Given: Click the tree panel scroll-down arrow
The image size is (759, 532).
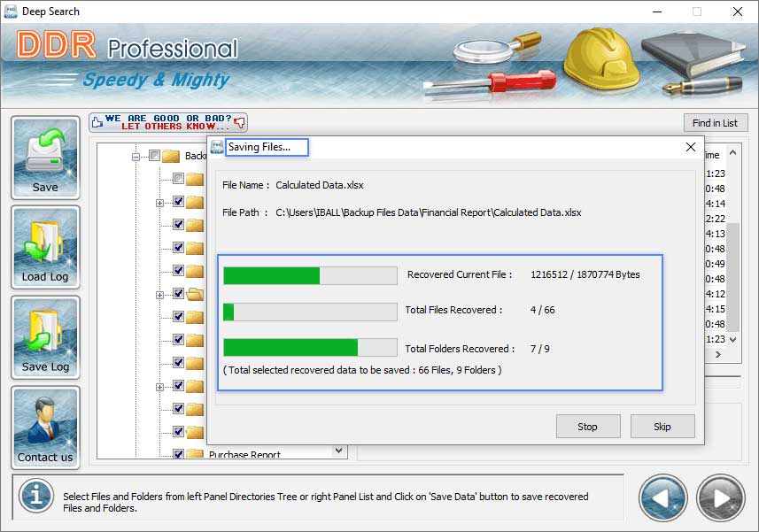Looking at the screenshot, I should coord(338,451).
